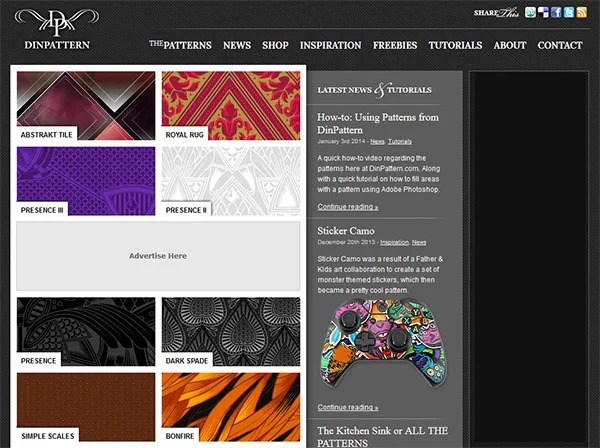
Task: Go to the Contact page
Action: coord(560,45)
